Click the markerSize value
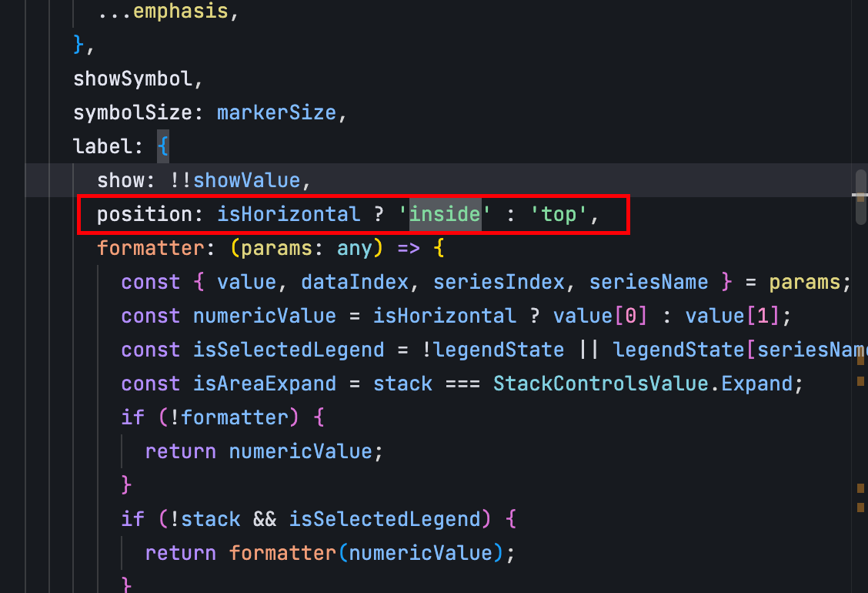 coord(277,112)
